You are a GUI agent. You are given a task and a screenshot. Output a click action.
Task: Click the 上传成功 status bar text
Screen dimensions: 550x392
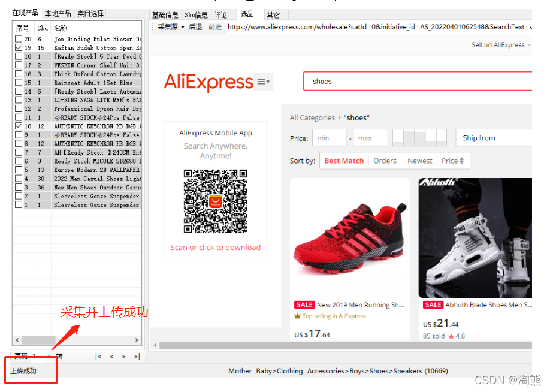[x=23, y=371]
